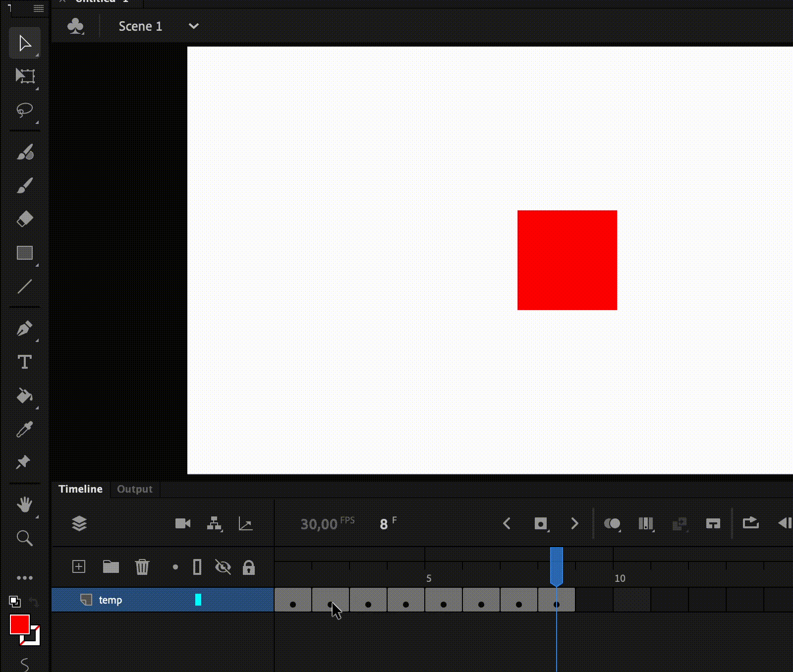This screenshot has width=793, height=672.
Task: Click the temp layer cyan color chip
Action: point(198,600)
